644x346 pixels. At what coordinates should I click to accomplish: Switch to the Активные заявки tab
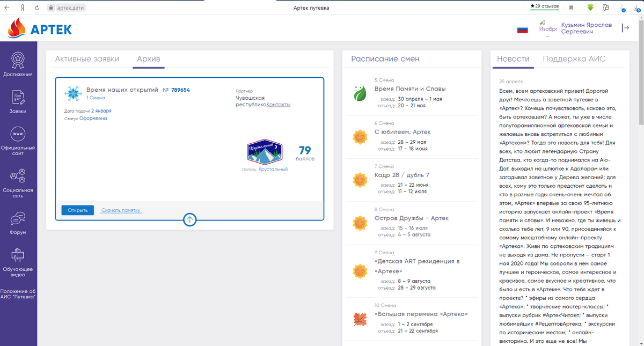(x=87, y=59)
